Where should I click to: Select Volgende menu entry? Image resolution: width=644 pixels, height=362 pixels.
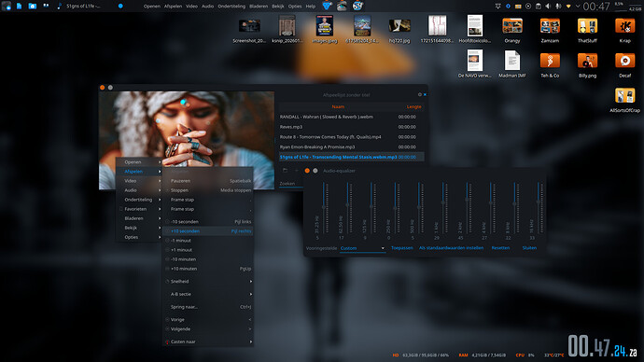click(x=208, y=328)
